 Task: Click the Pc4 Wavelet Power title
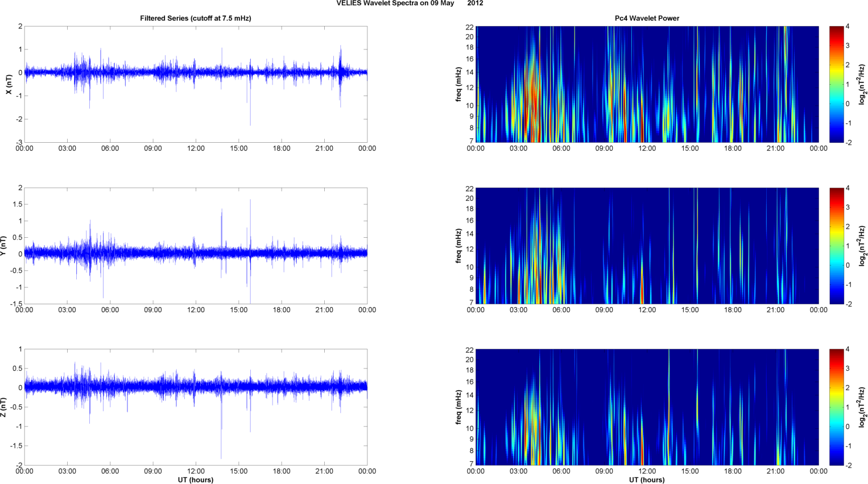[x=647, y=18]
